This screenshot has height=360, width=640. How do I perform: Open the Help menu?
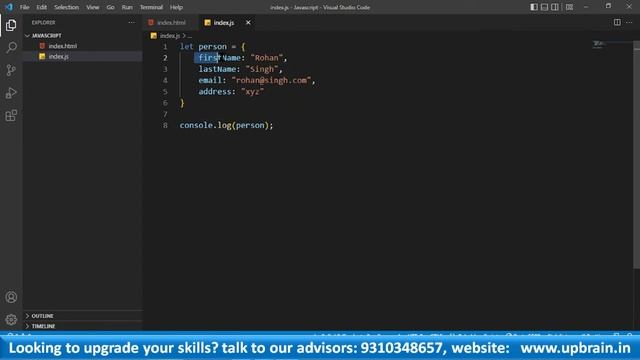(x=176, y=7)
